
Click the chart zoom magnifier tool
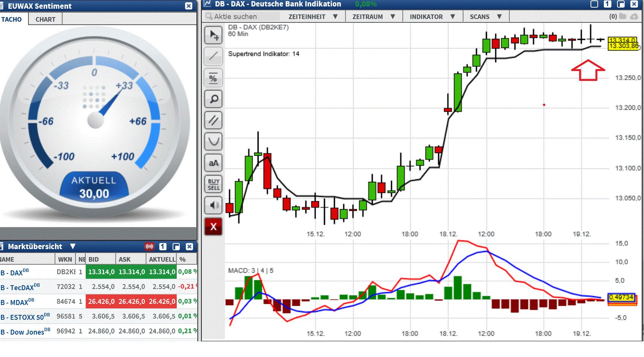[213, 99]
